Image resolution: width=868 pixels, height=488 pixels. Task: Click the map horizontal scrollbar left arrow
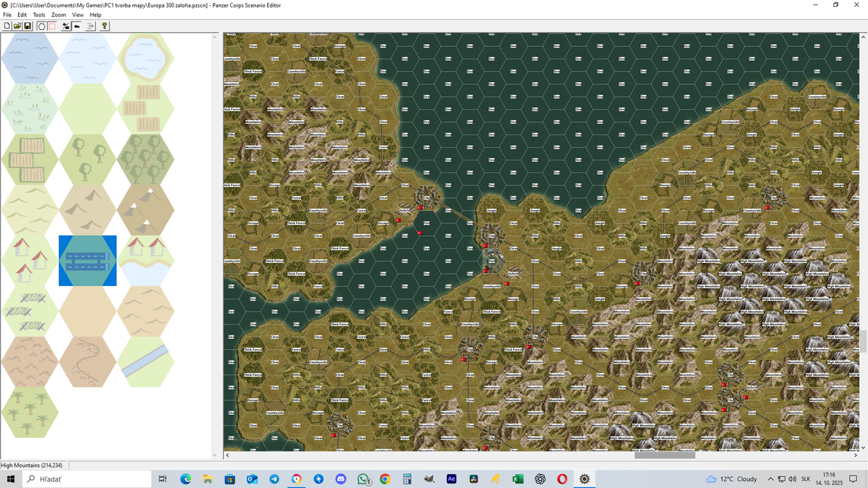228,455
